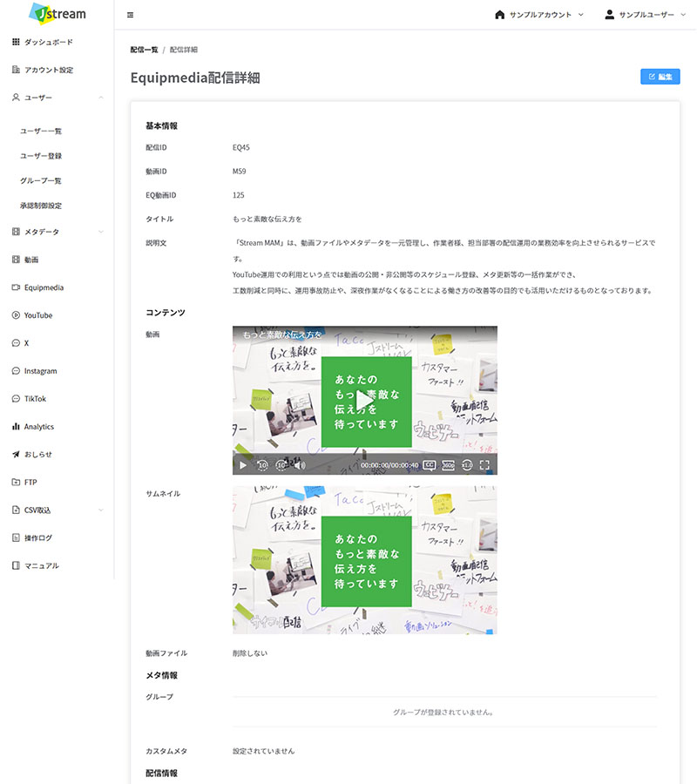
Task: Click the 操作ログ list icon
Action: pyautogui.click(x=16, y=537)
